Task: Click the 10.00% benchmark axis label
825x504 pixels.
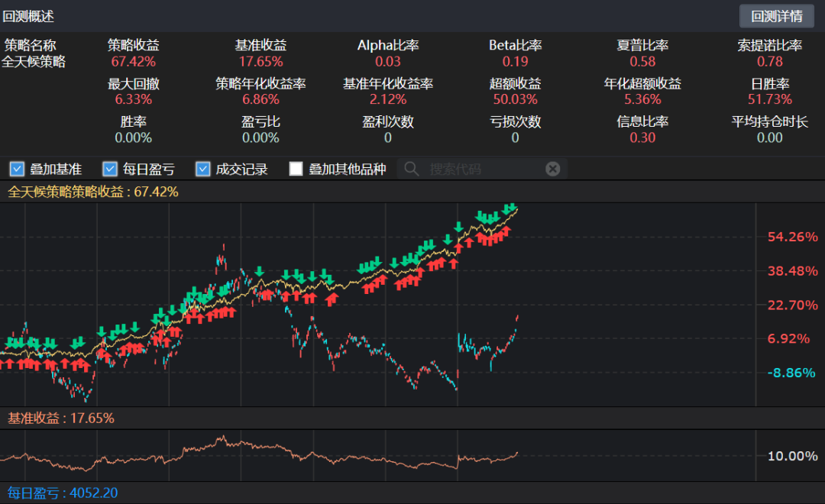Action: click(792, 456)
